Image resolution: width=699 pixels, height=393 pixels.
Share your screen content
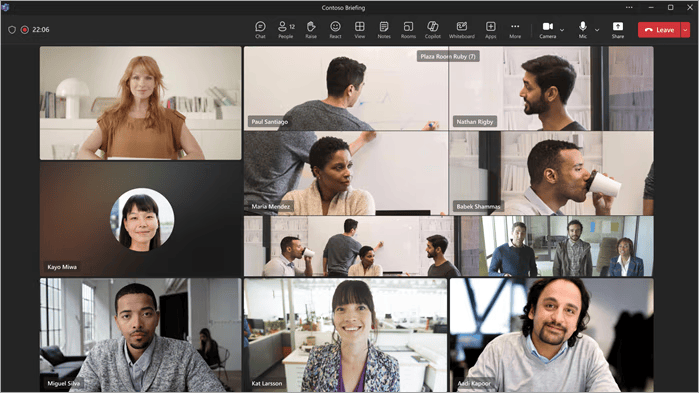618,30
